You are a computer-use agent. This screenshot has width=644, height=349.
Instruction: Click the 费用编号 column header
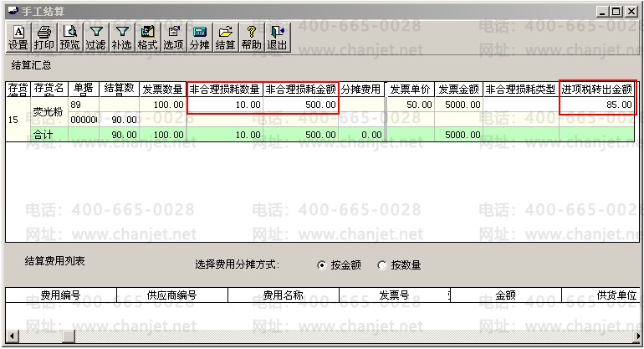click(61, 295)
